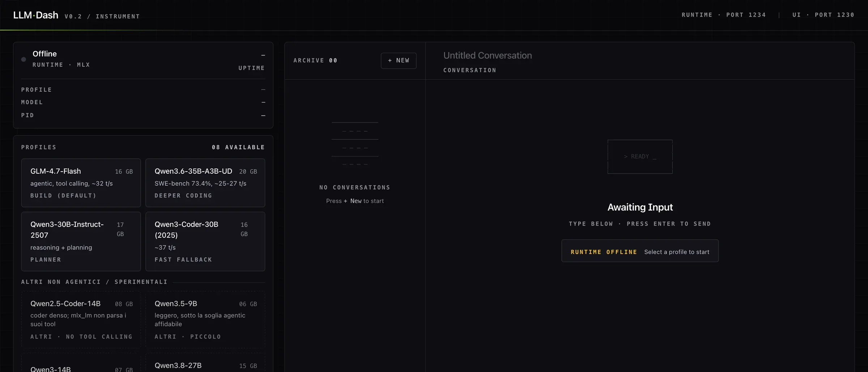Viewport: 868px width, 372px height.
Task: Click the NO CONVERSATIONS empty-state text
Action: [355, 187]
